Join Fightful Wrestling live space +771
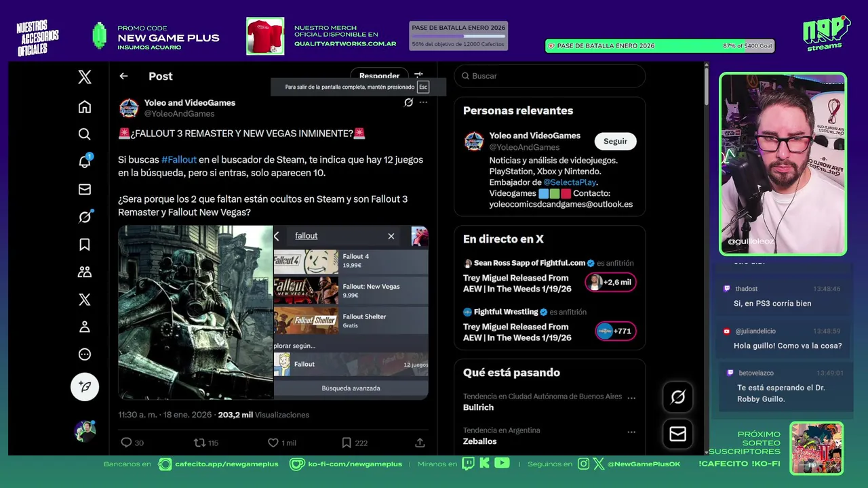 click(616, 331)
